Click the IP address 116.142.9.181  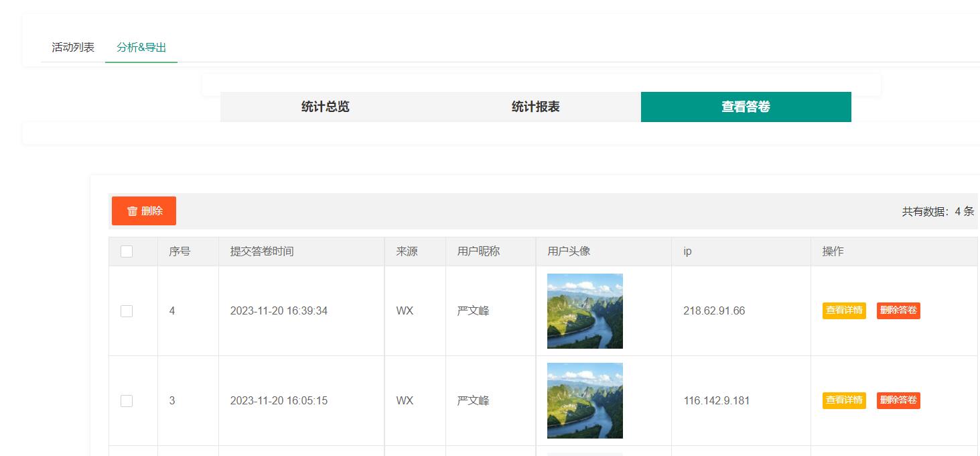717,401
